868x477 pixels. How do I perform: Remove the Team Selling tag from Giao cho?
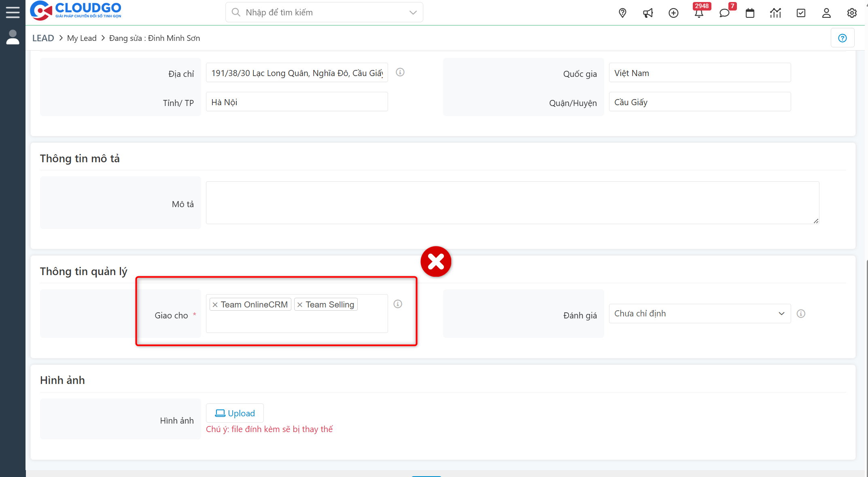coord(299,304)
